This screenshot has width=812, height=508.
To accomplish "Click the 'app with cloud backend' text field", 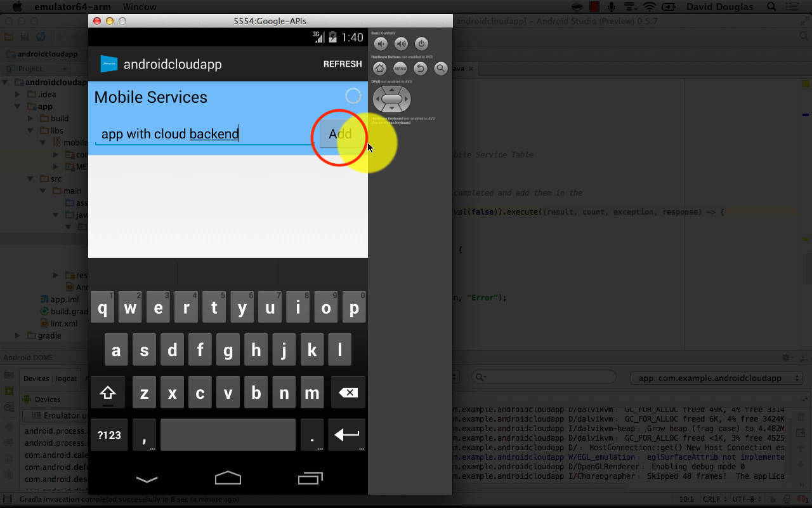I will (x=203, y=134).
